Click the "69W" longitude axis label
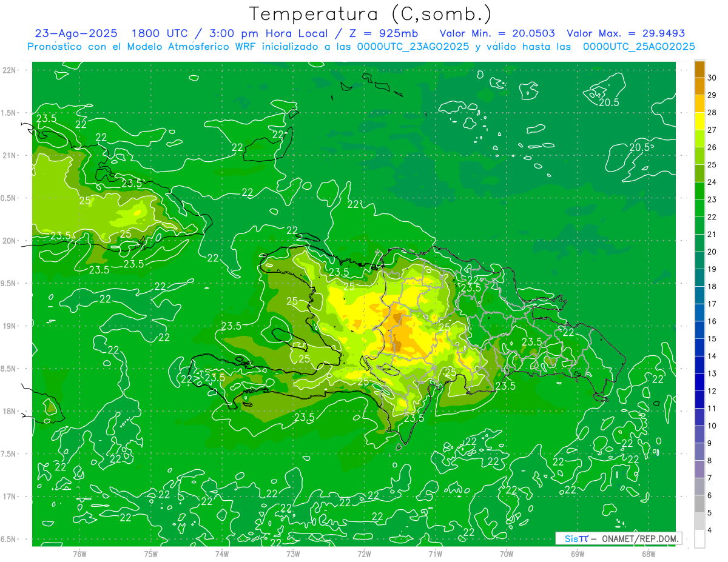728x562 pixels. (x=578, y=554)
